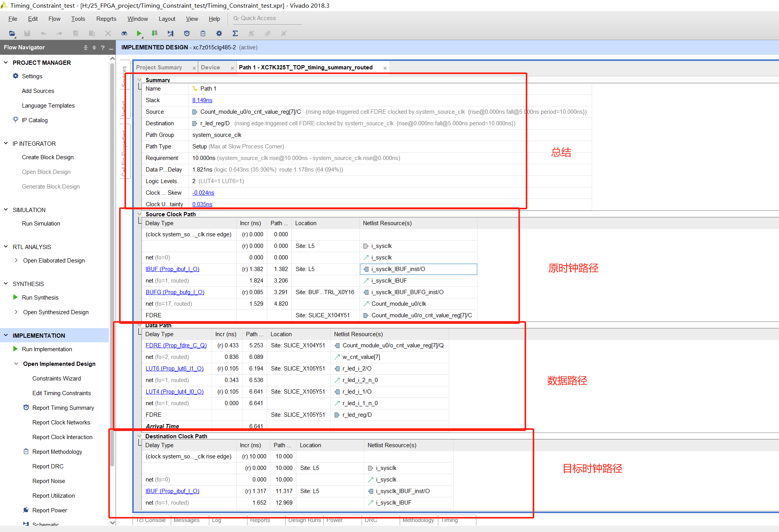The width and height of the screenshot is (779, 532).
Task: Click the Quick Access search field
Action: coord(266,18)
